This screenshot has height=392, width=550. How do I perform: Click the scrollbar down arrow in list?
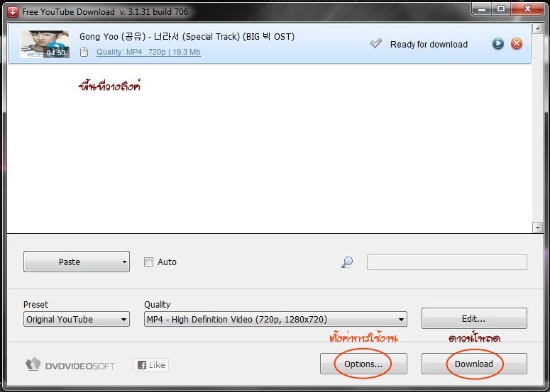(x=538, y=228)
